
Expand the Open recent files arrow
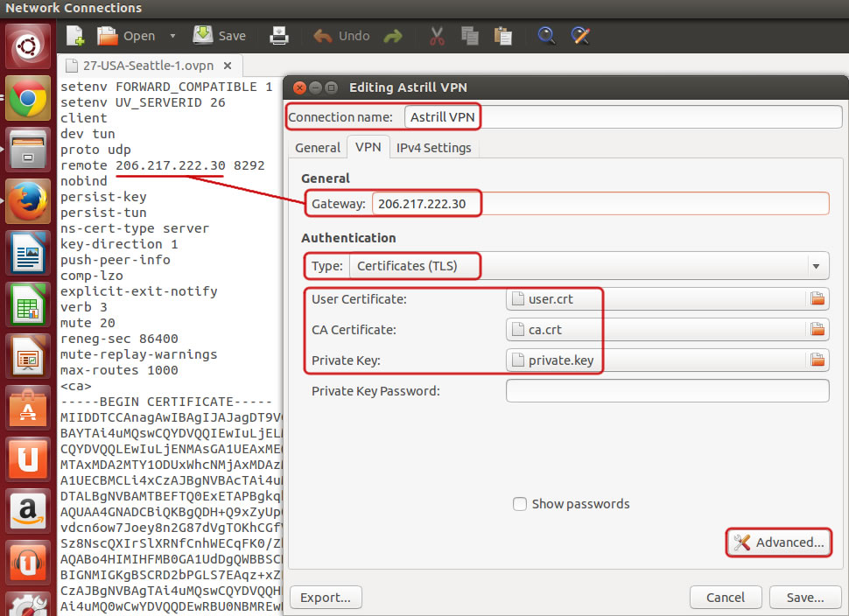[172, 36]
